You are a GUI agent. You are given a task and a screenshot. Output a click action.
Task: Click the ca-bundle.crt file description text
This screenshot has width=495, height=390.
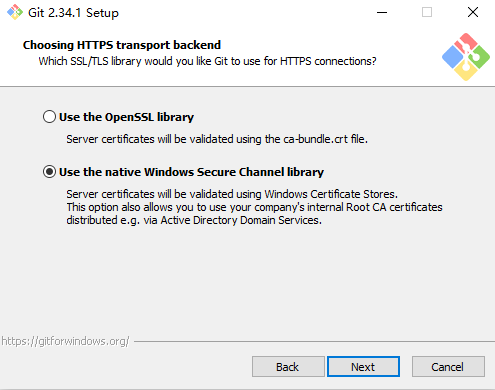point(217,139)
